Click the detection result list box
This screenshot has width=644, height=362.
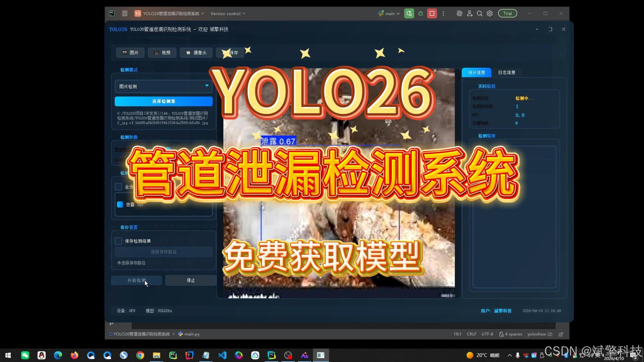click(x=514, y=217)
